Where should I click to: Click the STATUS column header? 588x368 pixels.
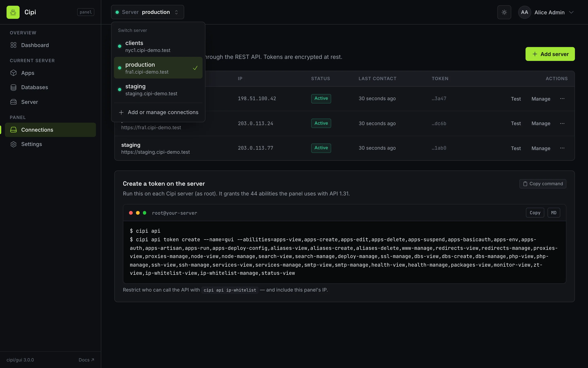click(x=321, y=79)
